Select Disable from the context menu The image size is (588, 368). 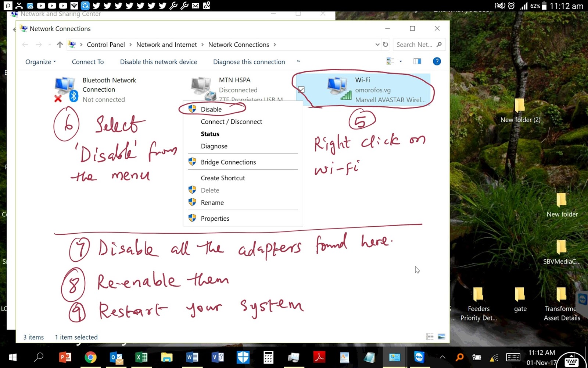(x=211, y=109)
